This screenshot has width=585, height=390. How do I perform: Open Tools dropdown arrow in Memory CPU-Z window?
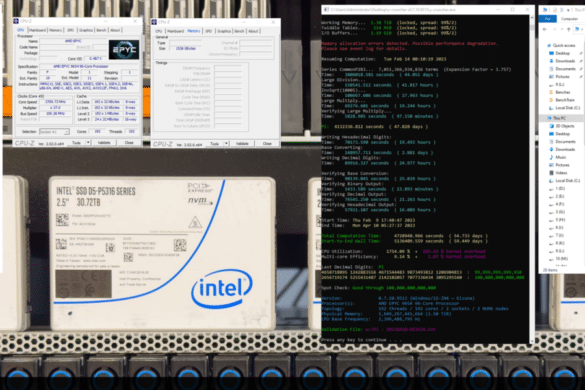pos(226,144)
